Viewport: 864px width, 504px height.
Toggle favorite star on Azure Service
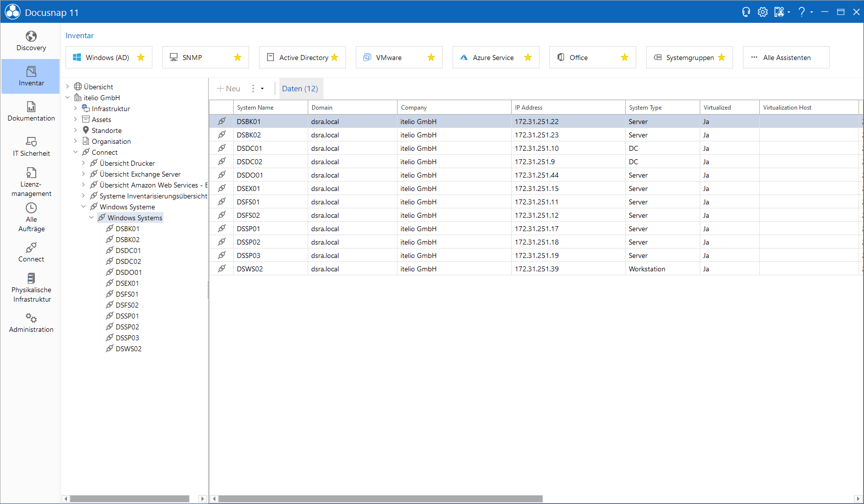528,58
